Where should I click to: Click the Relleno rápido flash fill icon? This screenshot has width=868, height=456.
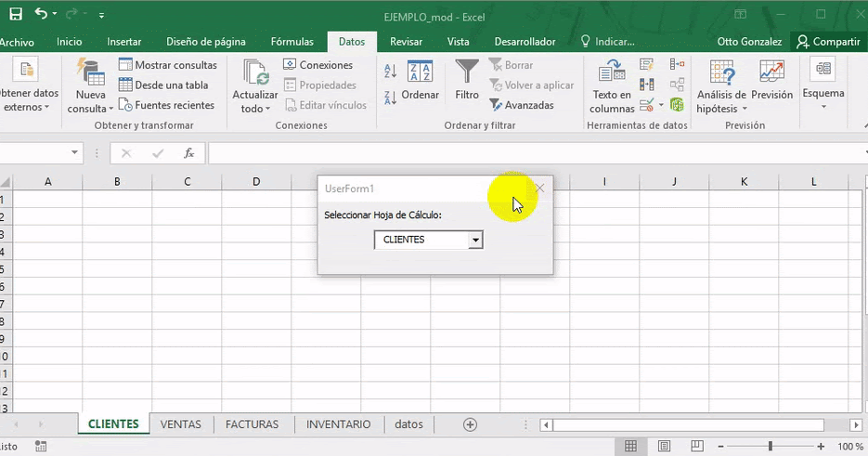(646, 65)
